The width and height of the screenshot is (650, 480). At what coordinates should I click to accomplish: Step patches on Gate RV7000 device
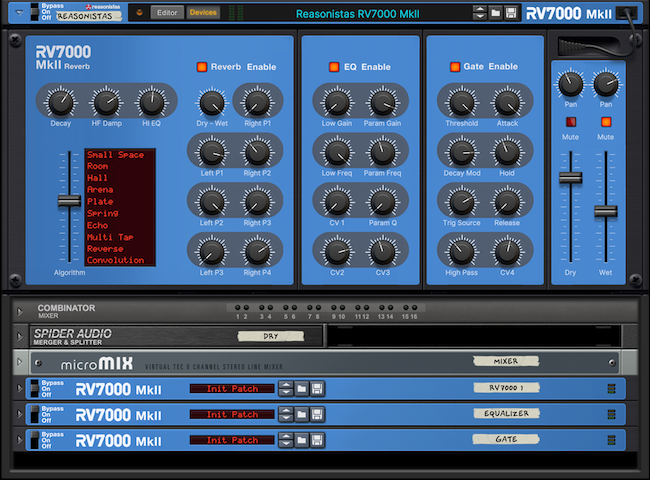pyautogui.click(x=286, y=440)
